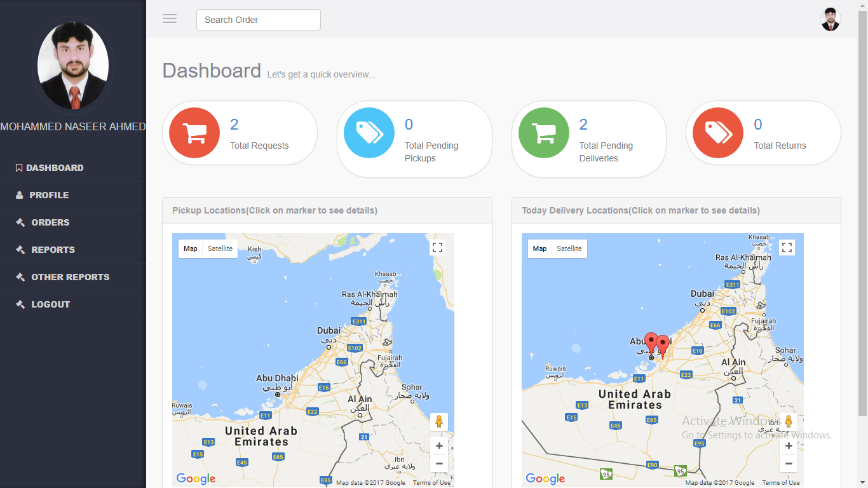Switch Pickup Locations map to Satellite view
The width and height of the screenshot is (868, 488).
coord(220,248)
